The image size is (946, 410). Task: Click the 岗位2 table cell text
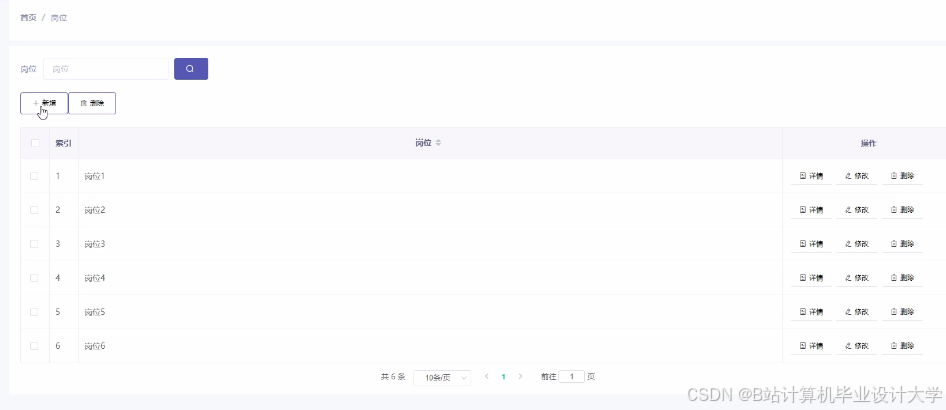point(95,210)
